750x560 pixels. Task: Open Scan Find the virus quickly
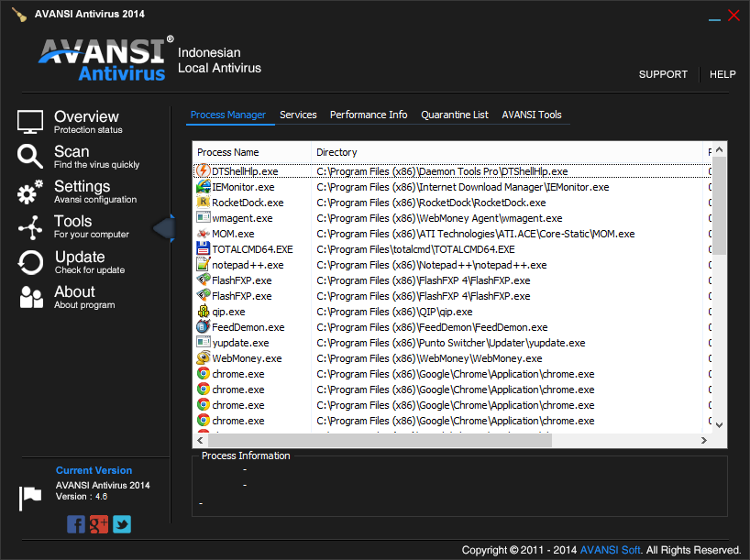point(96,157)
